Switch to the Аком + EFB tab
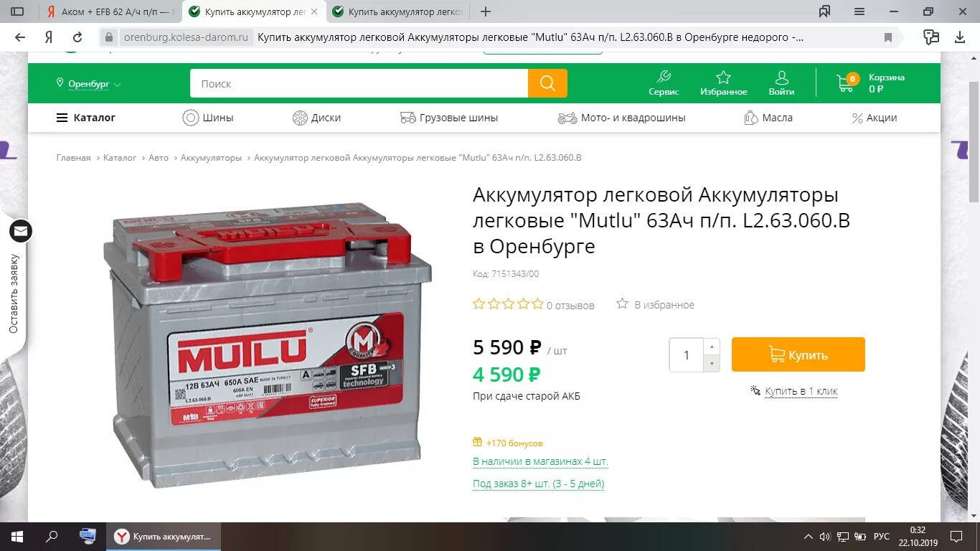This screenshot has height=551, width=980. (x=110, y=11)
